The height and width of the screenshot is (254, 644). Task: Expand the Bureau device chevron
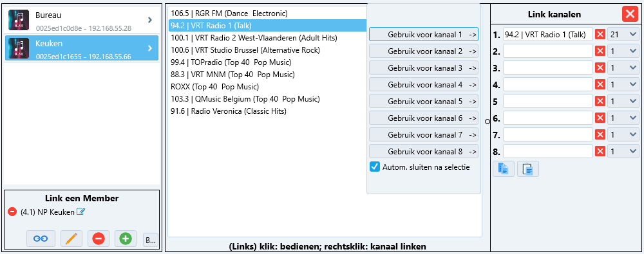coord(150,19)
